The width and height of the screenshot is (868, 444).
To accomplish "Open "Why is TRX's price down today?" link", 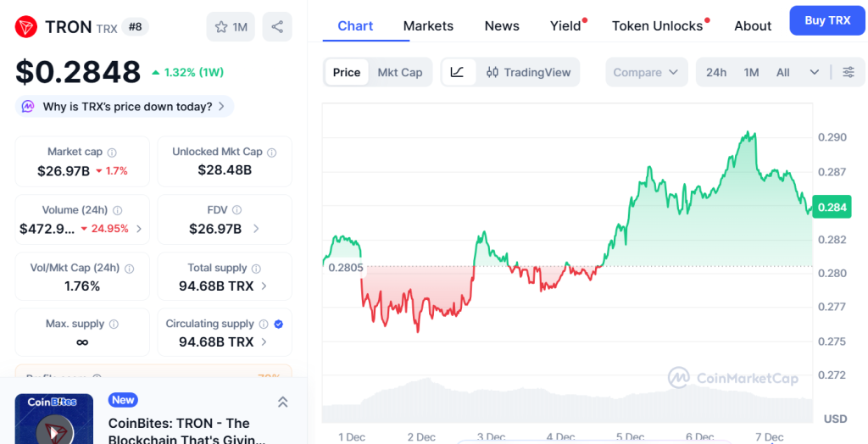I will (x=127, y=107).
